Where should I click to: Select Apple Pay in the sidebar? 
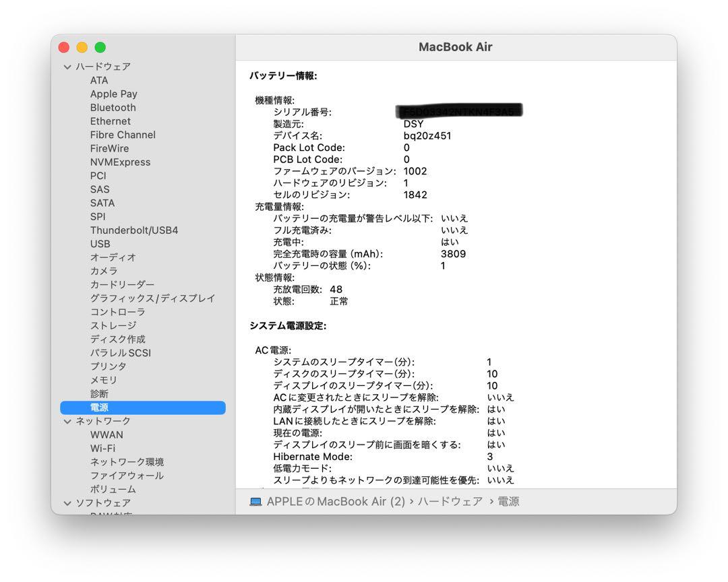click(114, 94)
